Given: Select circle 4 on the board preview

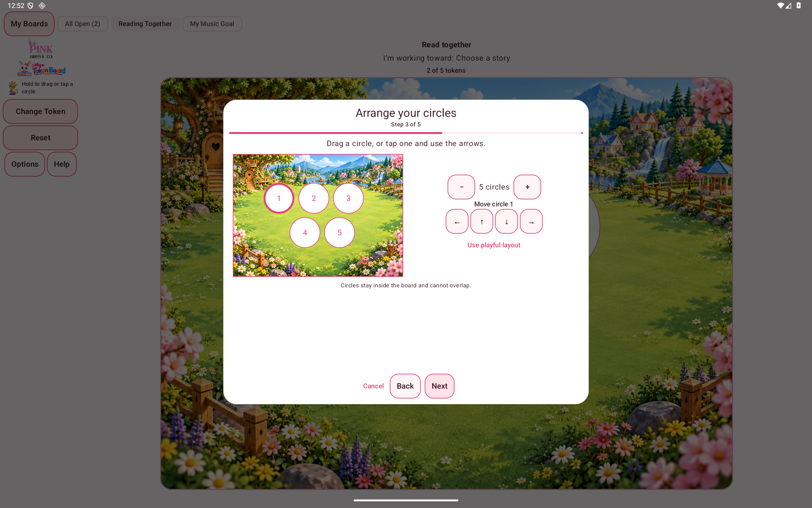Looking at the screenshot, I should click(305, 232).
